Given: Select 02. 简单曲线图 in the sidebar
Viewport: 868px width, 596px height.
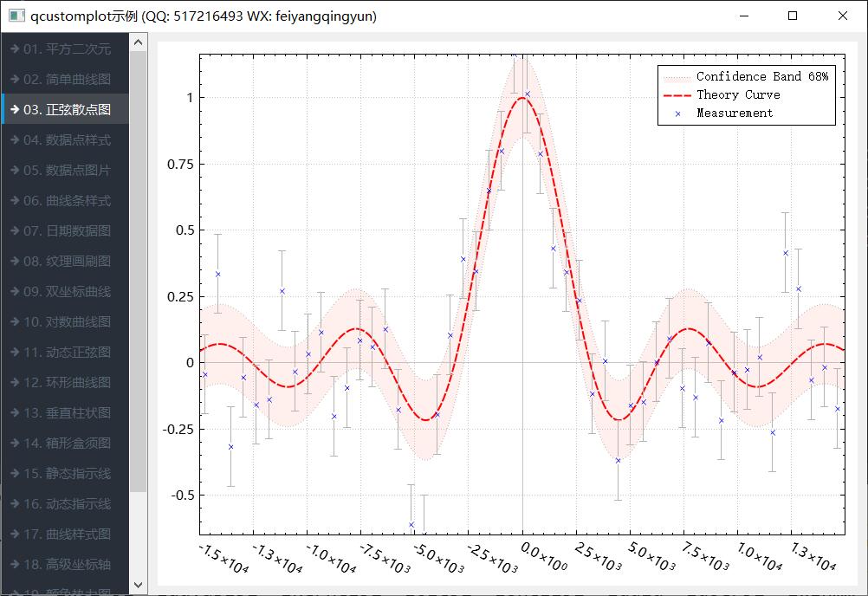Looking at the screenshot, I should click(67, 80).
